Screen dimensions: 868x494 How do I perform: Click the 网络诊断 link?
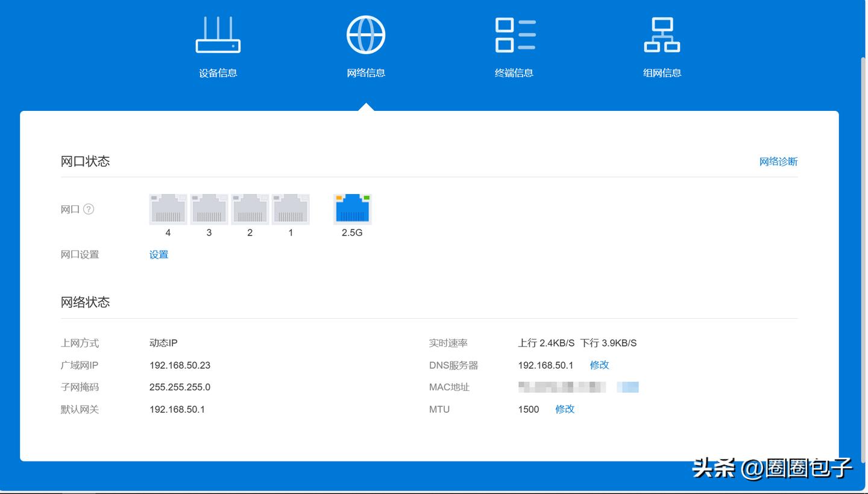[x=779, y=161]
